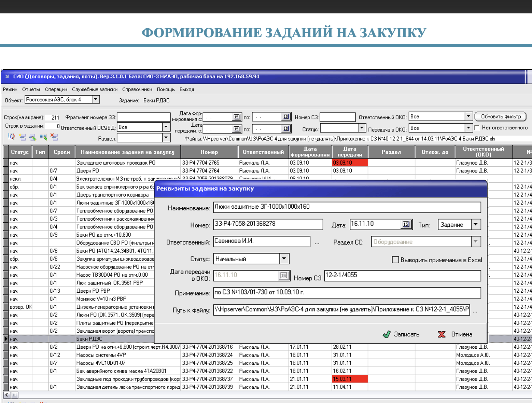Click the Номер field '33-P4-7058-201368278'
This screenshot has height=403, width=532.
268,224
